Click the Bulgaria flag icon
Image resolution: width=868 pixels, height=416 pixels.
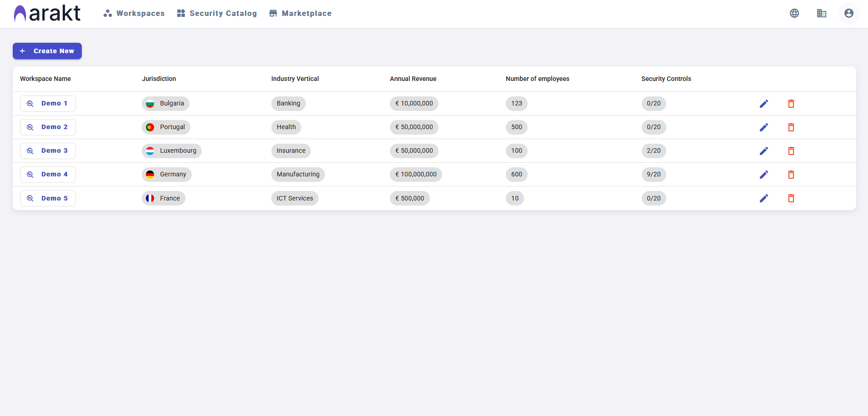pos(150,103)
